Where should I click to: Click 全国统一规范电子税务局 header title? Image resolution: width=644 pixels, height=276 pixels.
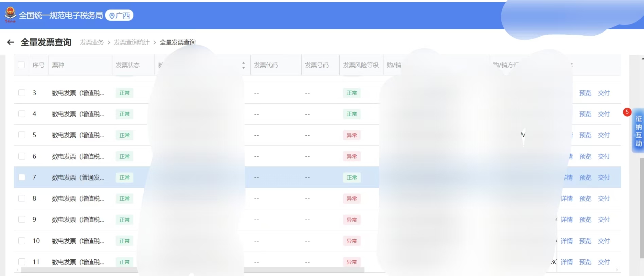[x=61, y=15]
